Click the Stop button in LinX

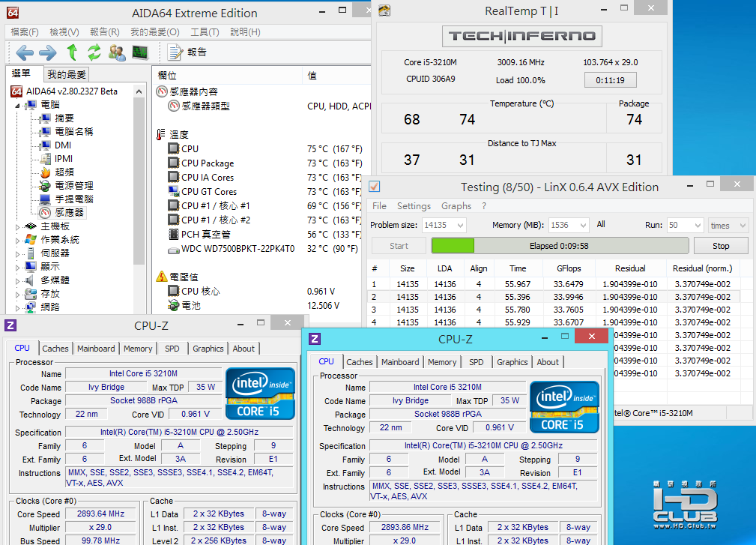coord(721,246)
